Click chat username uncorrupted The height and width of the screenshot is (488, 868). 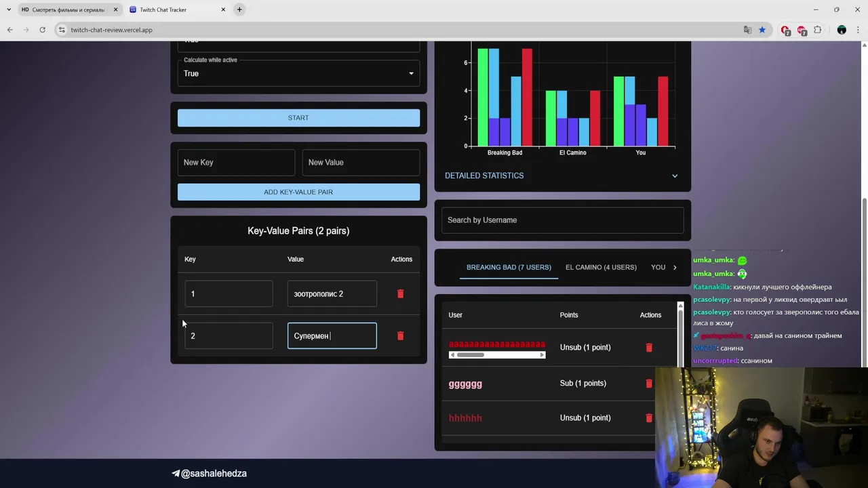(715, 361)
